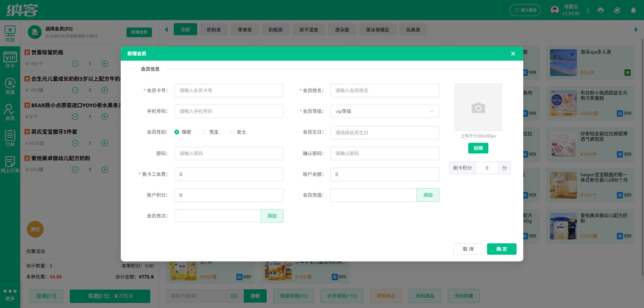Select the 游泳保健区 category tab
This screenshot has width=644, height=308.
tap(378, 29)
